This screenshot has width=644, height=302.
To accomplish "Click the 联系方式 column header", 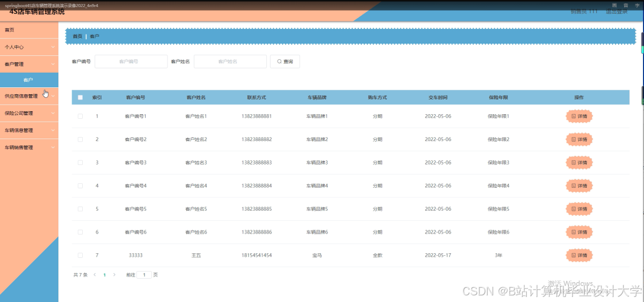I will coord(256,97).
